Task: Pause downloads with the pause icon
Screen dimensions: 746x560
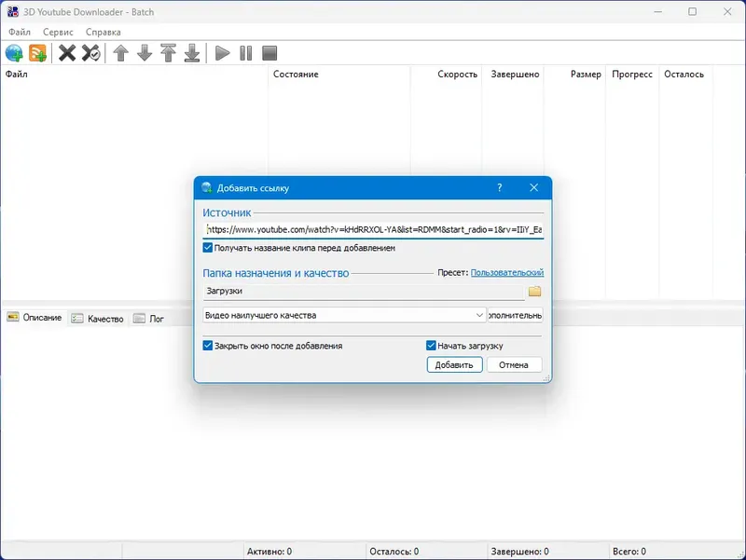Action: pyautogui.click(x=244, y=53)
